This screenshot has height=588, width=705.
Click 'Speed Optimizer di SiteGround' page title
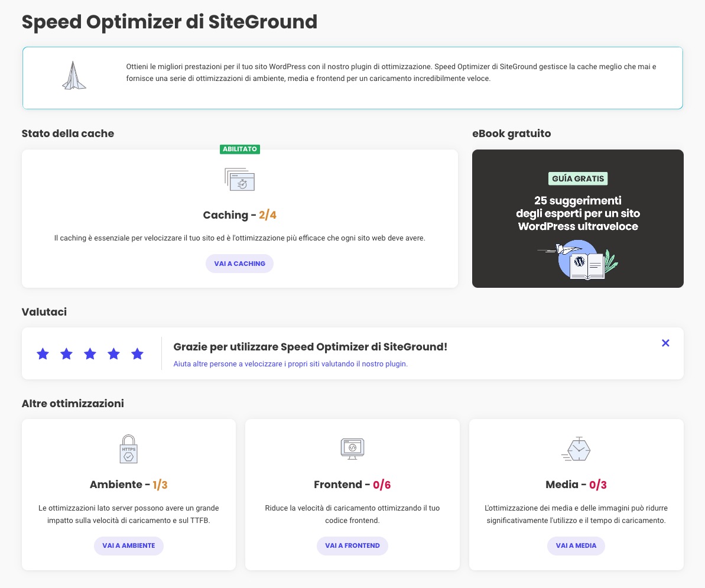pyautogui.click(x=170, y=22)
